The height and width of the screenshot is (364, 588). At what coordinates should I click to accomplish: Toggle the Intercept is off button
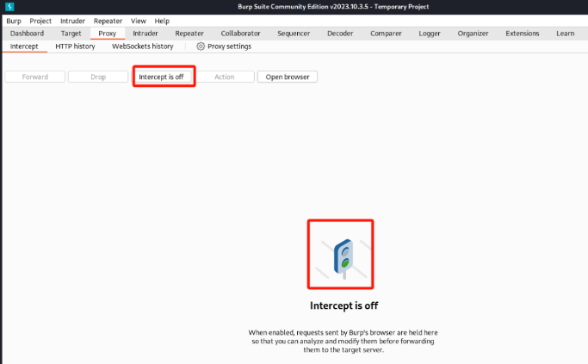[x=161, y=77]
